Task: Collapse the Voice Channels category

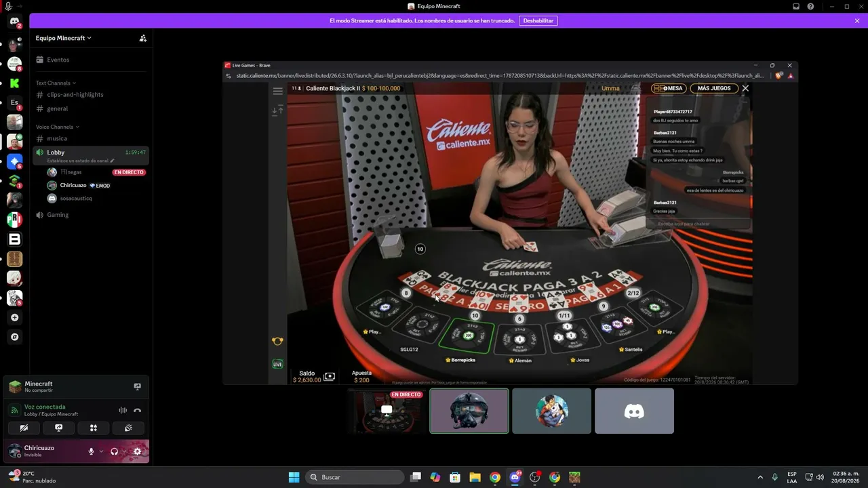Action: coord(58,127)
